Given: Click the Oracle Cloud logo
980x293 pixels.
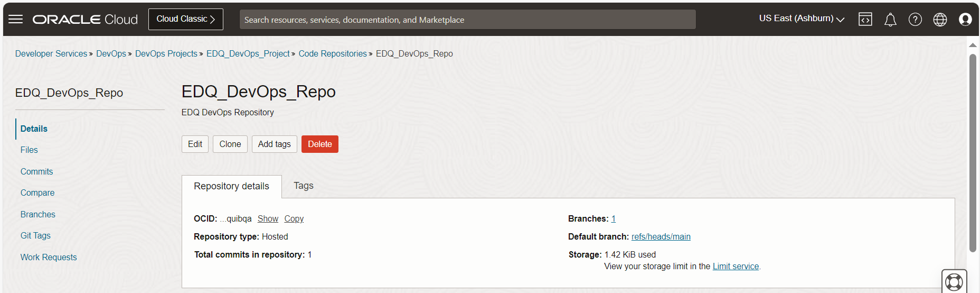Looking at the screenshot, I should (x=85, y=20).
